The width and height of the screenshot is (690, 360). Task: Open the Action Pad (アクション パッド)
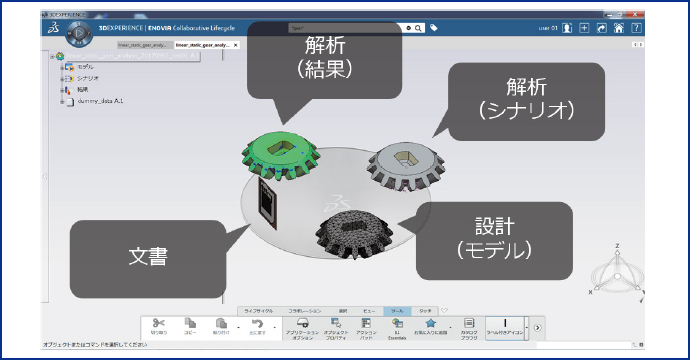366,328
